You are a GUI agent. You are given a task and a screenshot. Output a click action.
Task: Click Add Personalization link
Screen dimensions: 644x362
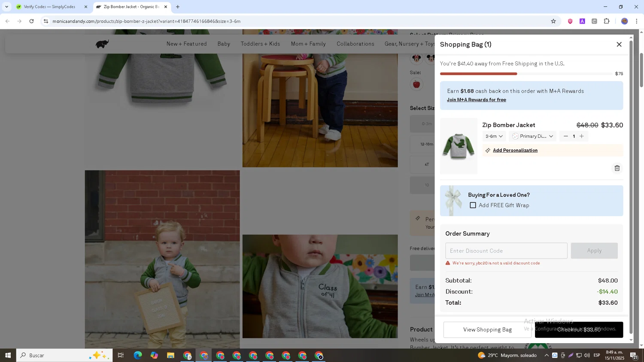515,151
